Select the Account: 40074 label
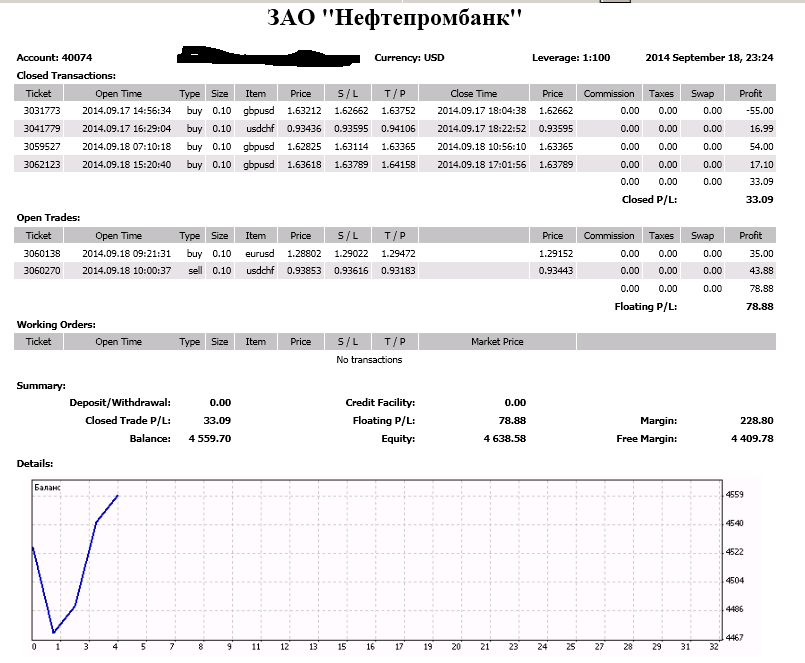 point(61,58)
